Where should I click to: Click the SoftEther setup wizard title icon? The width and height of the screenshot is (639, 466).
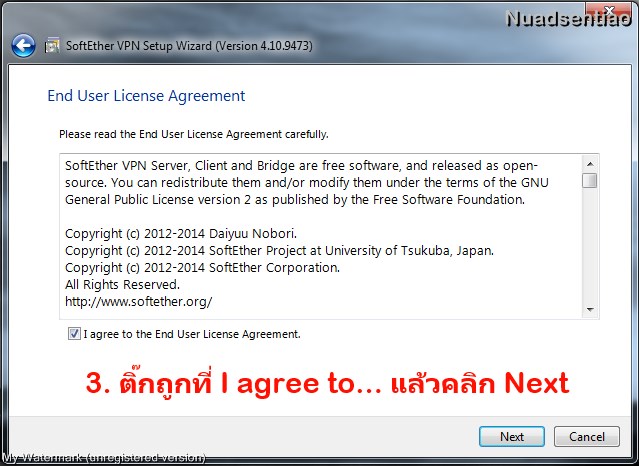point(52,46)
